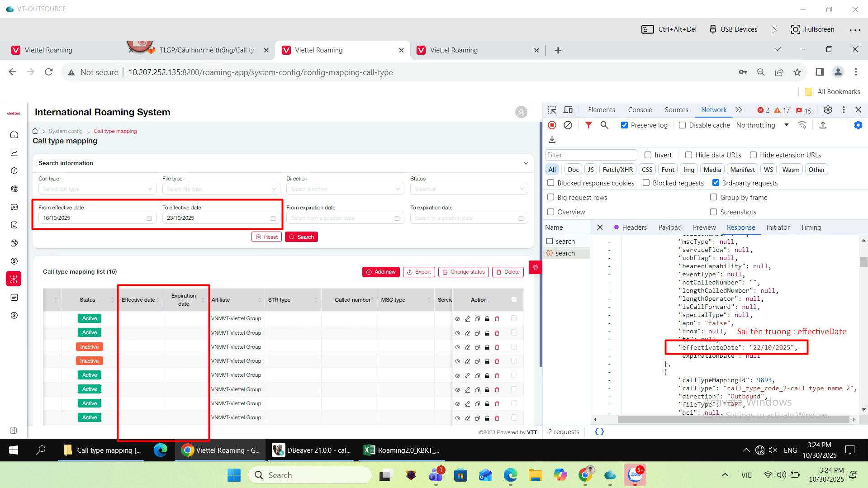
Task: Open the Console tab in DevTools
Action: 640,110
